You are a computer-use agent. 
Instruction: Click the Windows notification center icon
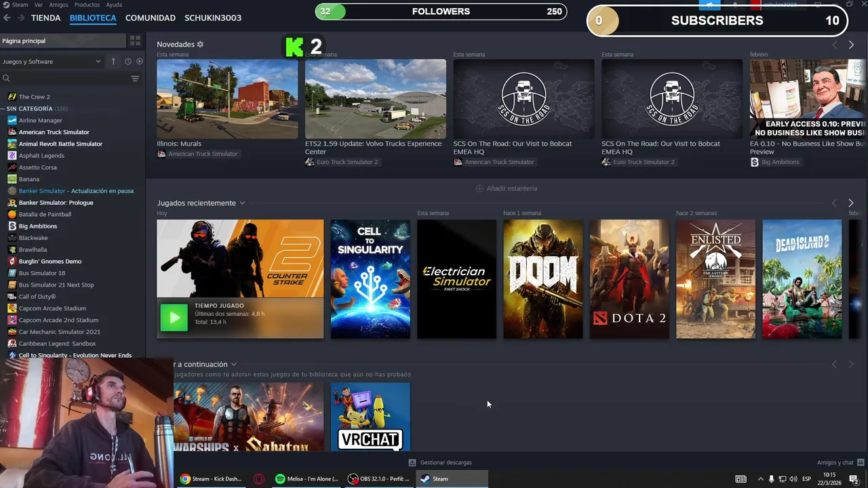pyautogui.click(x=854, y=479)
